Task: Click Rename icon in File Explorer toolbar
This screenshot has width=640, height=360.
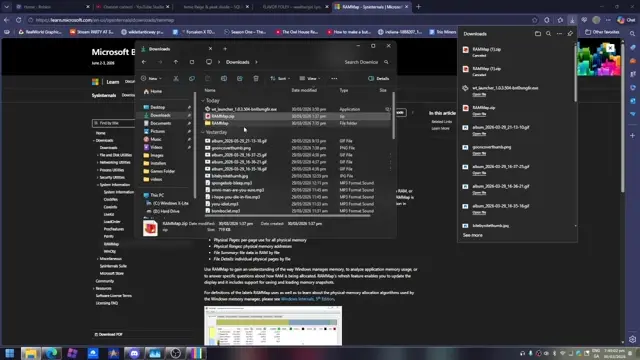Action: pyautogui.click(x=224, y=78)
